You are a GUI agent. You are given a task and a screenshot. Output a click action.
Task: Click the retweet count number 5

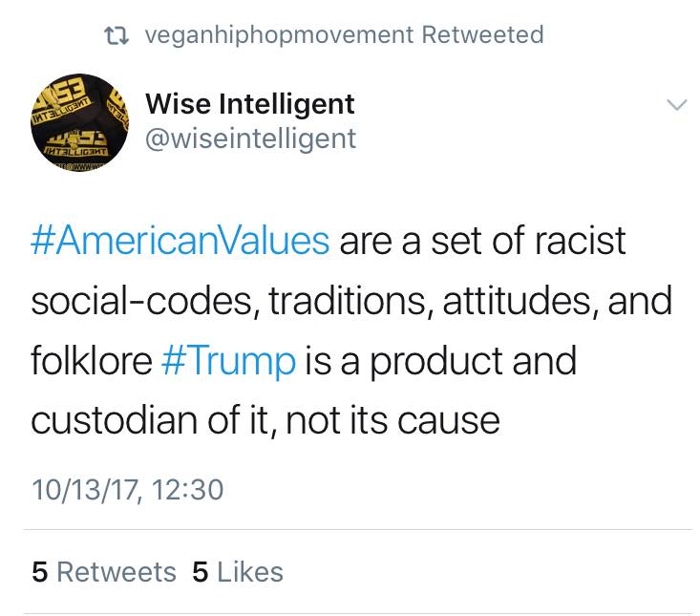(x=39, y=572)
